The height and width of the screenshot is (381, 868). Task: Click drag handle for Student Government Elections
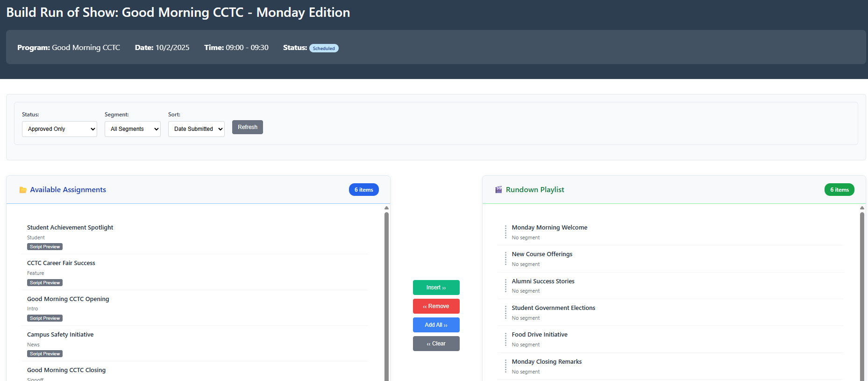click(x=505, y=312)
